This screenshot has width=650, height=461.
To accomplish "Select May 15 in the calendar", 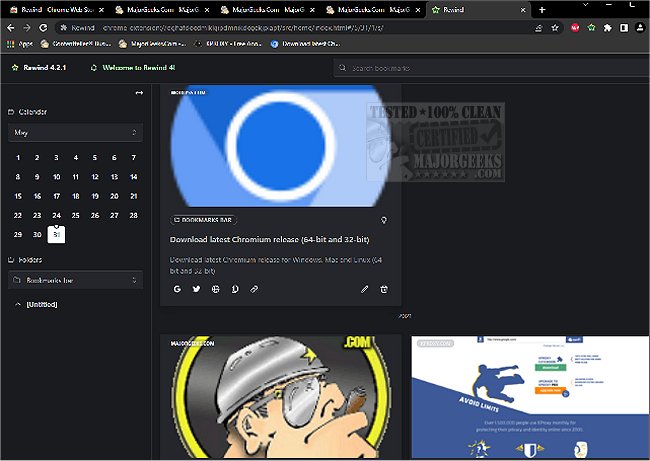I will tap(18, 196).
